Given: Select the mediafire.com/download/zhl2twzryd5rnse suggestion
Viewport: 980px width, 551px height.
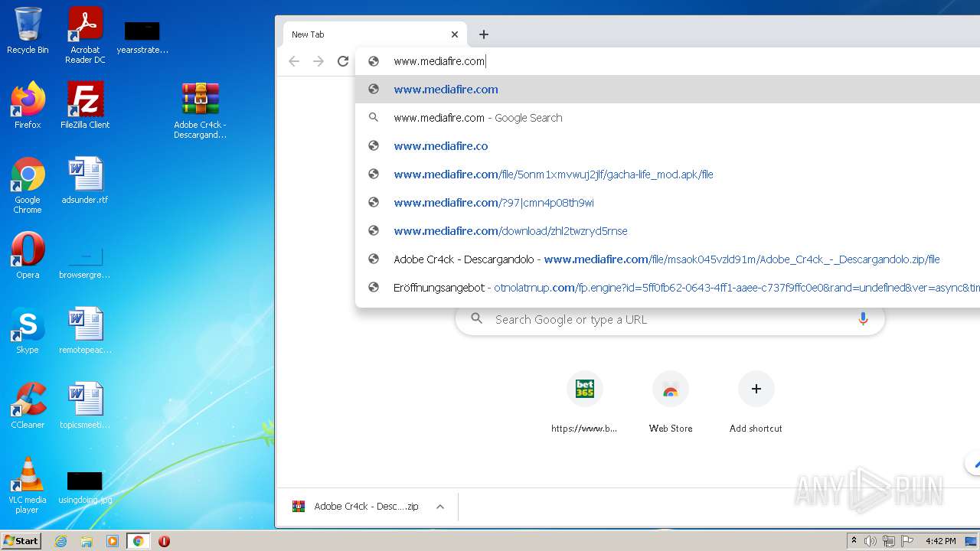Looking at the screenshot, I should coord(668,231).
